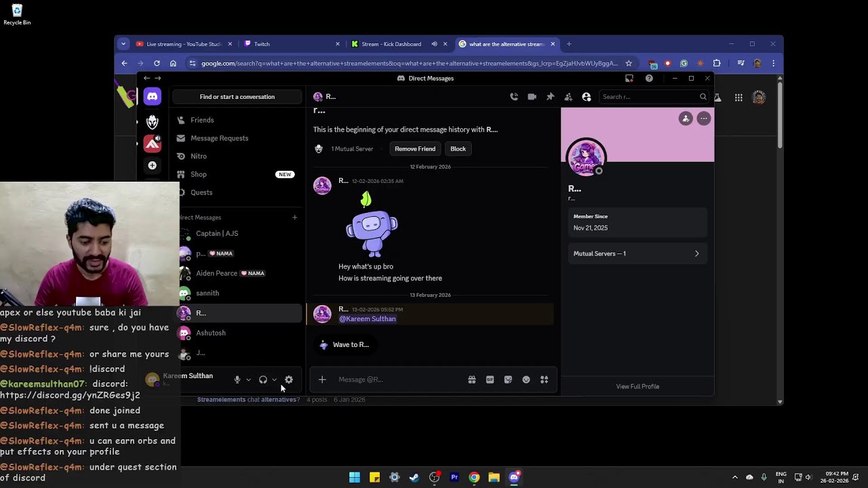Switch to Kick Dashboard stream tab

point(399,44)
